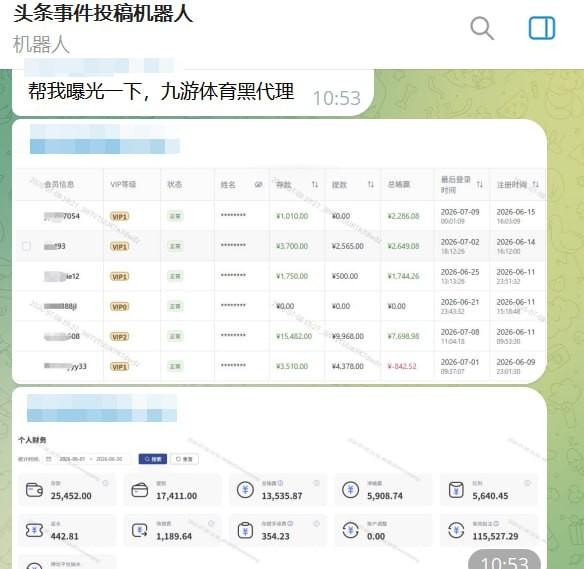Click the ticket icon beside 442.81
The height and width of the screenshot is (569, 584).
(x=34, y=530)
